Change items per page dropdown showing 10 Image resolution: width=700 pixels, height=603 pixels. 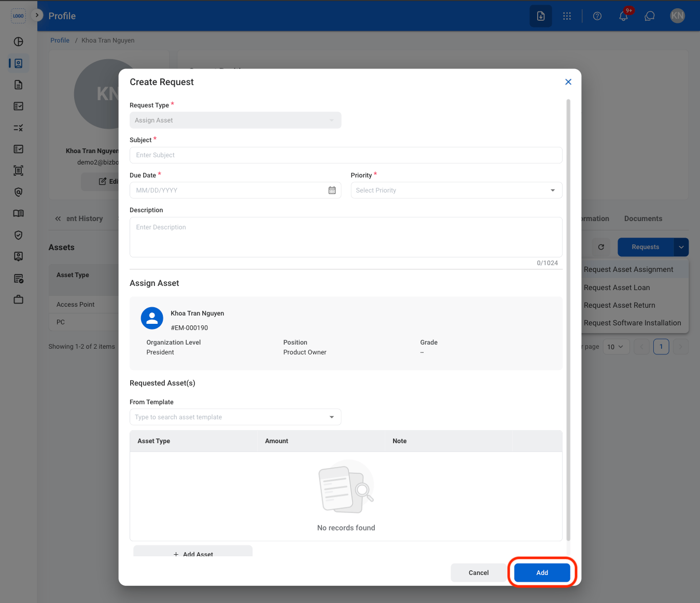[x=616, y=347]
